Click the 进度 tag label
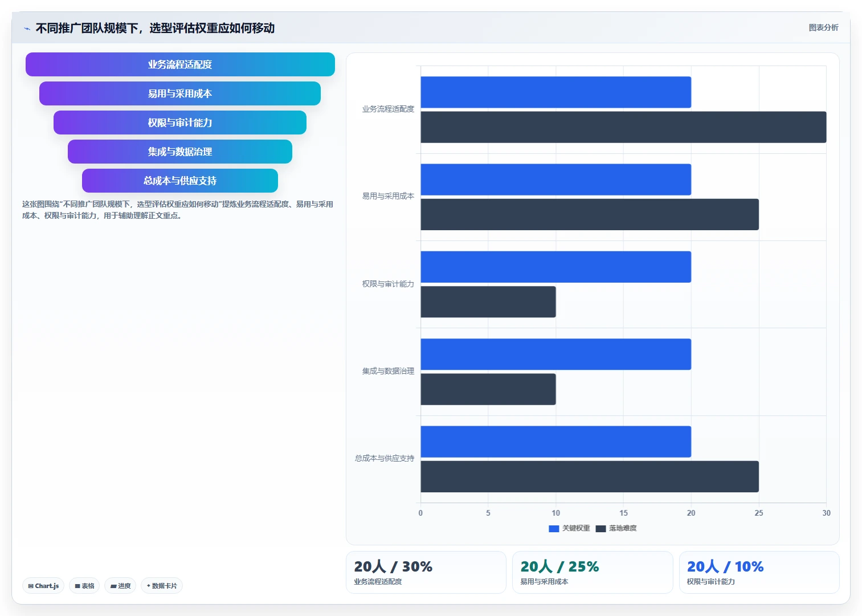This screenshot has width=862, height=616. (x=124, y=586)
